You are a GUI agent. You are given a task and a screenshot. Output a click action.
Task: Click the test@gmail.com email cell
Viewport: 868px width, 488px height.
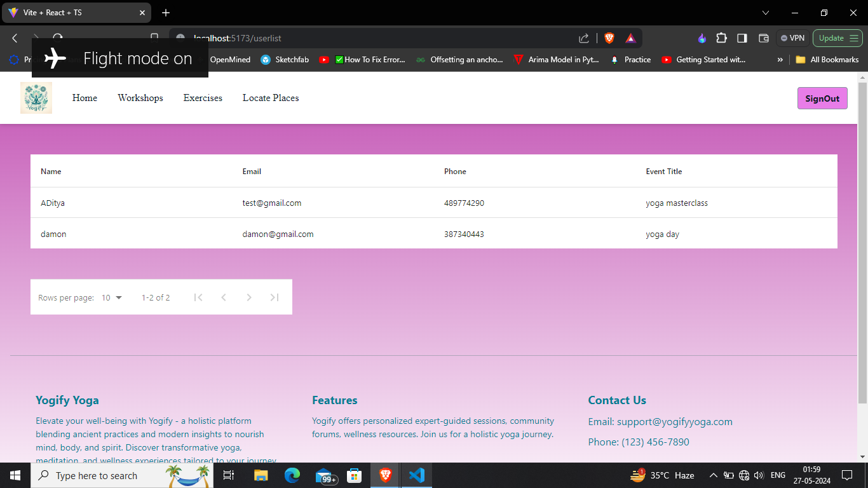pos(272,203)
